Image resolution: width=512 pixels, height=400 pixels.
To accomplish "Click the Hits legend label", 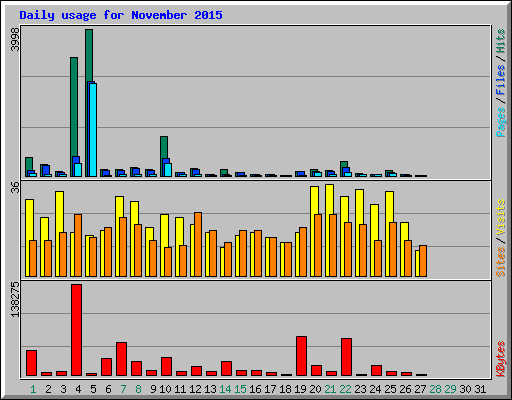I will point(500,41).
